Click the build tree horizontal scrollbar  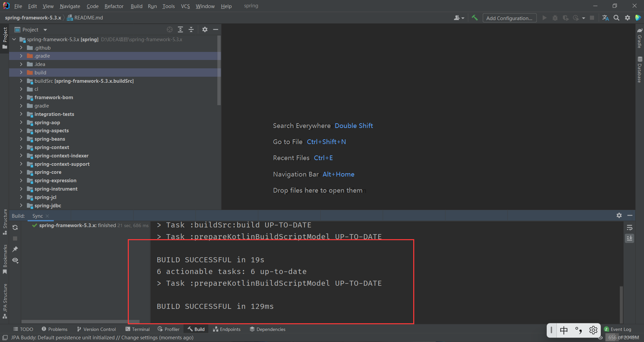[80, 322]
